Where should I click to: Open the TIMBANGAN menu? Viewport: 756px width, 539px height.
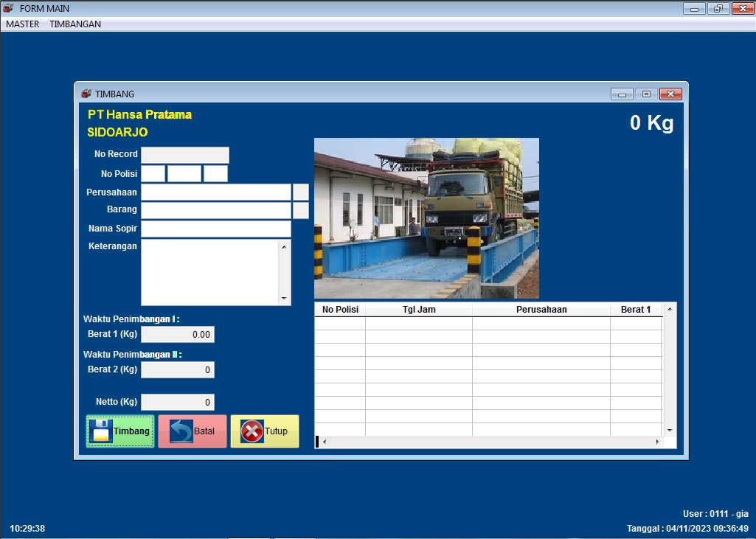[75, 24]
